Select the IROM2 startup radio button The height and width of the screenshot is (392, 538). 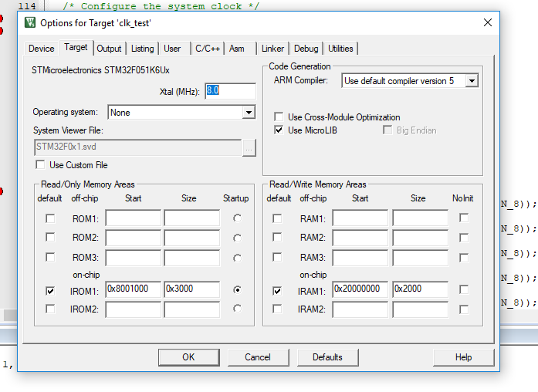(x=236, y=309)
